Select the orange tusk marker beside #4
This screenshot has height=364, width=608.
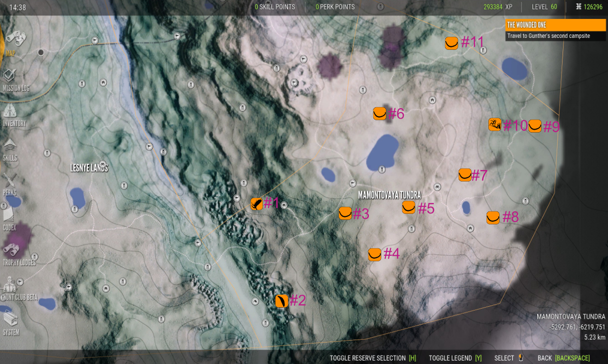(x=375, y=254)
